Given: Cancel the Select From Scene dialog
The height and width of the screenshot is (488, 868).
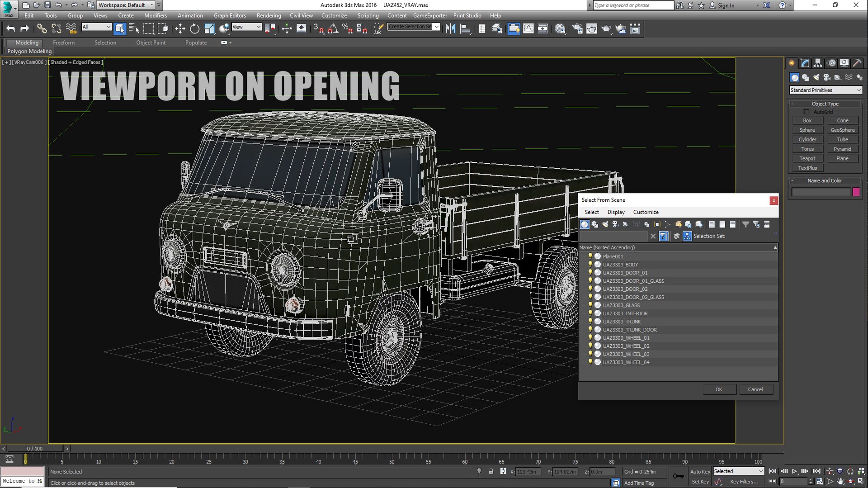Looking at the screenshot, I should click(755, 390).
